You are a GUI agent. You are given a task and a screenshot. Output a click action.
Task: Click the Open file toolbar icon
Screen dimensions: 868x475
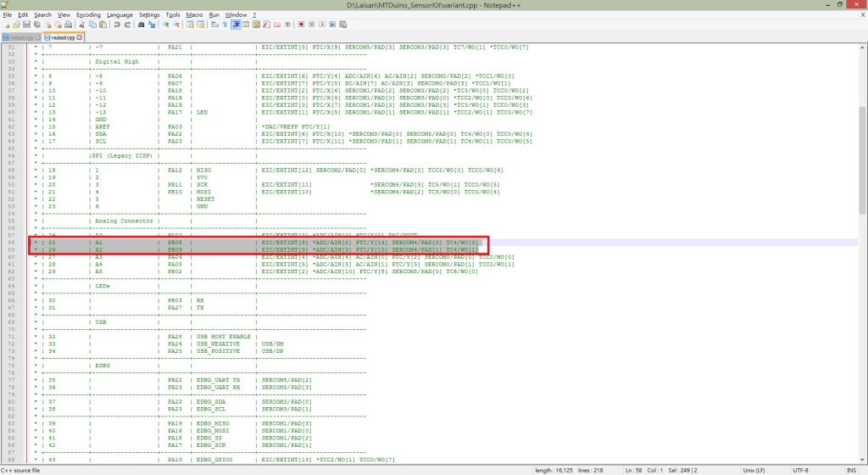click(16, 25)
